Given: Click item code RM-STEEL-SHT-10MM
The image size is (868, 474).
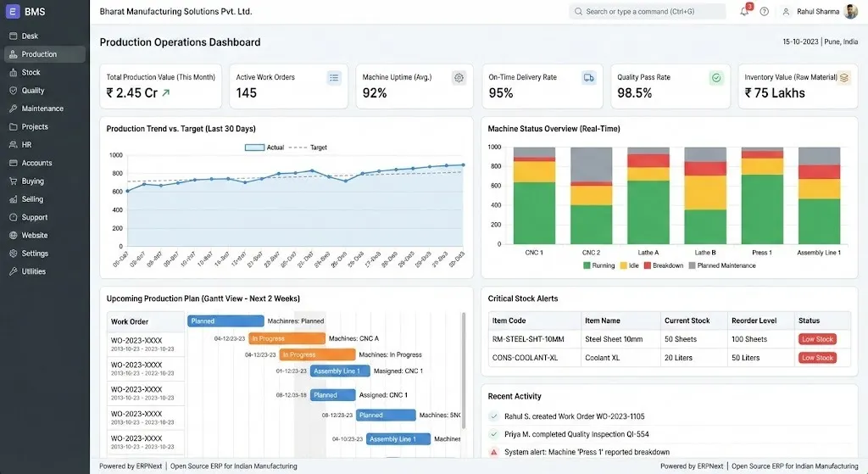Looking at the screenshot, I should pos(528,339).
